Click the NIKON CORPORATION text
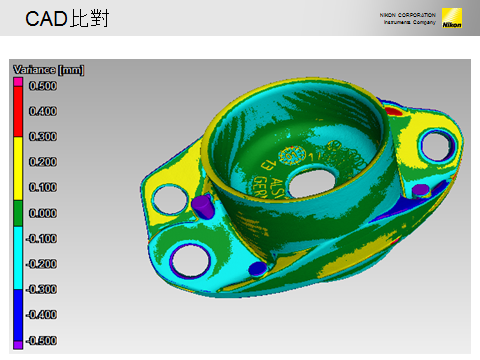The height and width of the screenshot is (360, 480). click(407, 15)
